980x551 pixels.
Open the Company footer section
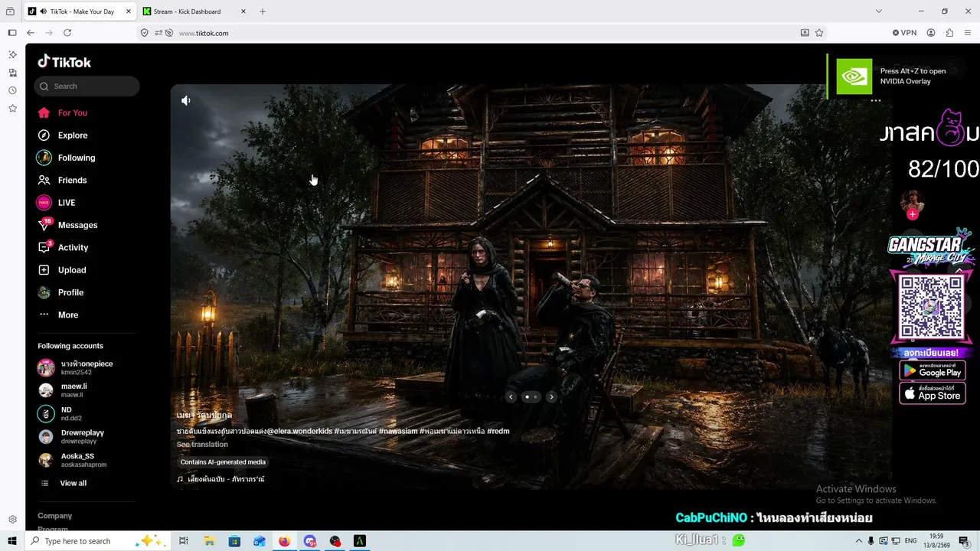pos(55,516)
